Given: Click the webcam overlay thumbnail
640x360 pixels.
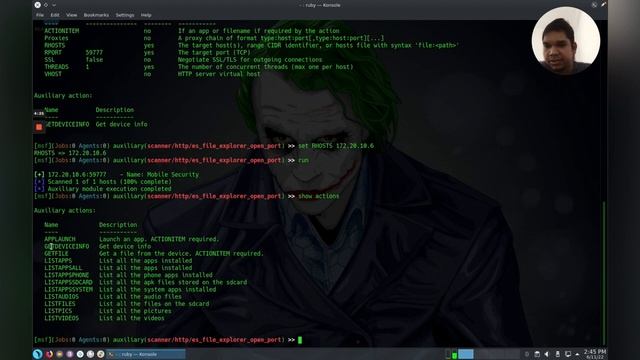Looking at the screenshot, I should (x=566, y=40).
